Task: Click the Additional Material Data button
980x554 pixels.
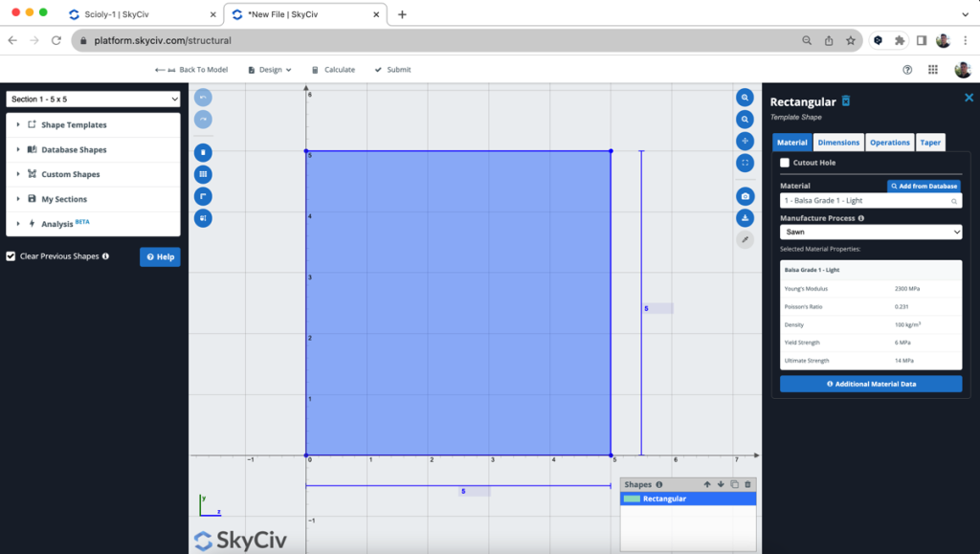Action: tap(870, 384)
